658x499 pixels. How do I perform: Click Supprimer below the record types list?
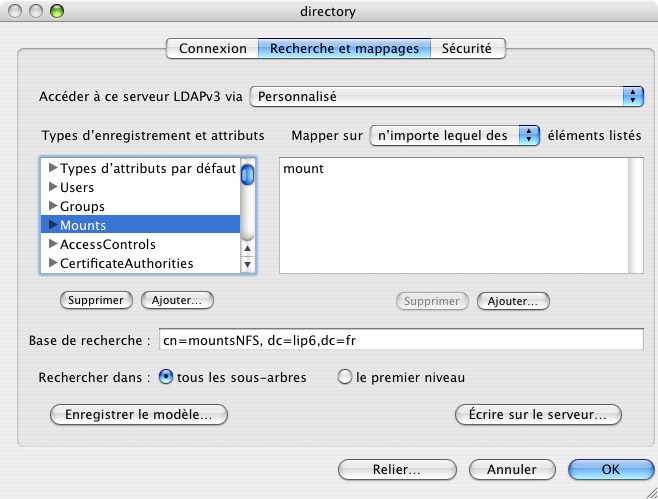(x=97, y=300)
